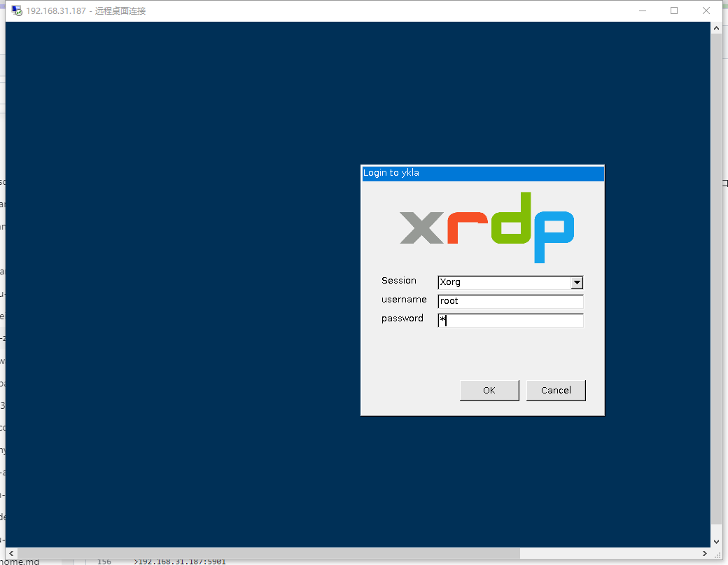This screenshot has height=565, width=728.
Task: Cancel the xrdp login dialog
Action: (x=556, y=391)
